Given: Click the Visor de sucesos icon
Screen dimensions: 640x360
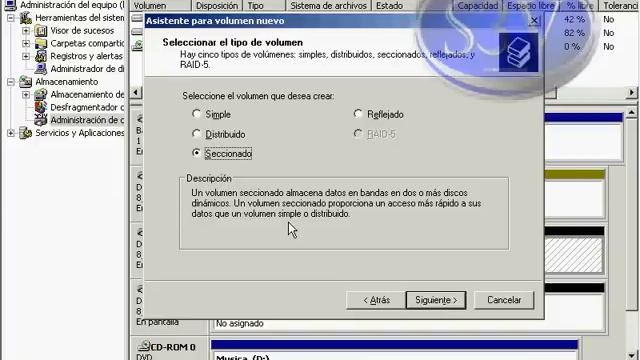Looking at the screenshot, I should pos(41,31).
